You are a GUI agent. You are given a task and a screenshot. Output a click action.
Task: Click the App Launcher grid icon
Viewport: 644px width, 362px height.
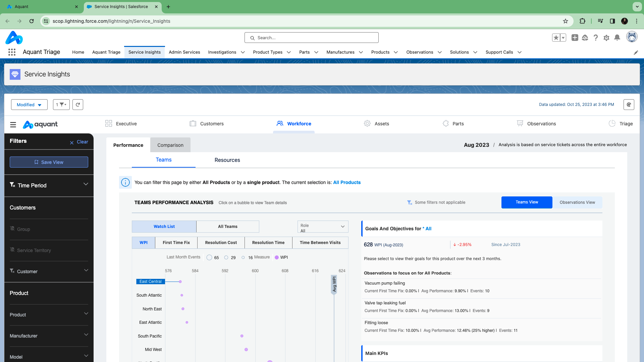(12, 52)
